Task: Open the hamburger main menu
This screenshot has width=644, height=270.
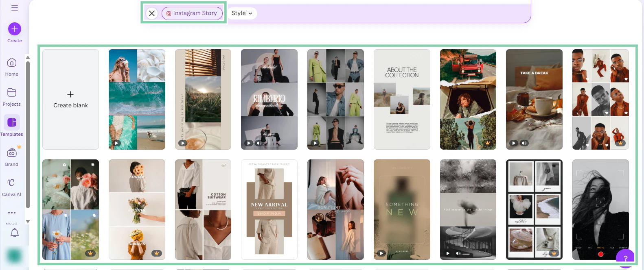Action: click(15, 8)
